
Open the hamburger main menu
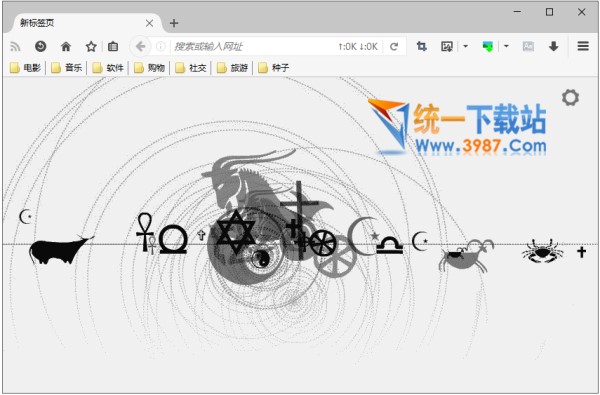coord(583,47)
